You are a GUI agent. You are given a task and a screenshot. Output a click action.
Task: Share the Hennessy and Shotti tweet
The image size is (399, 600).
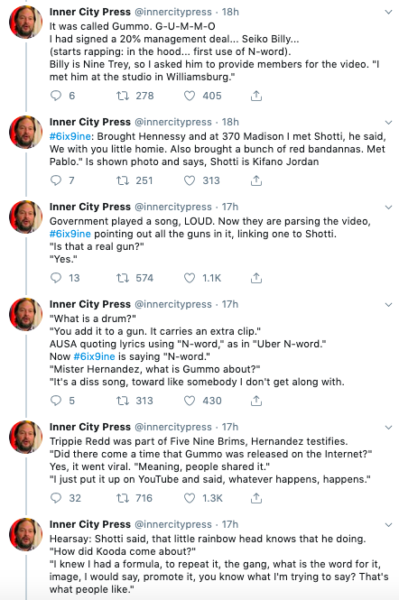(256, 180)
